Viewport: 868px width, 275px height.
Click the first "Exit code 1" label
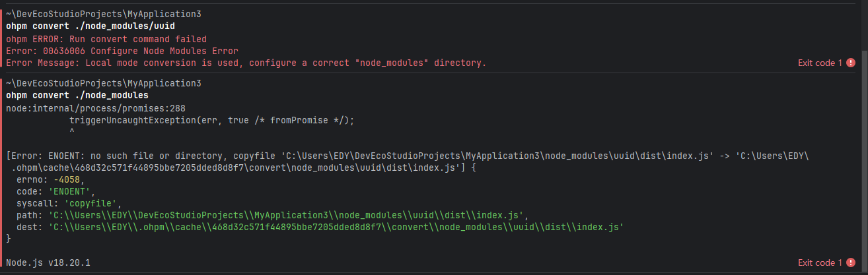click(820, 63)
